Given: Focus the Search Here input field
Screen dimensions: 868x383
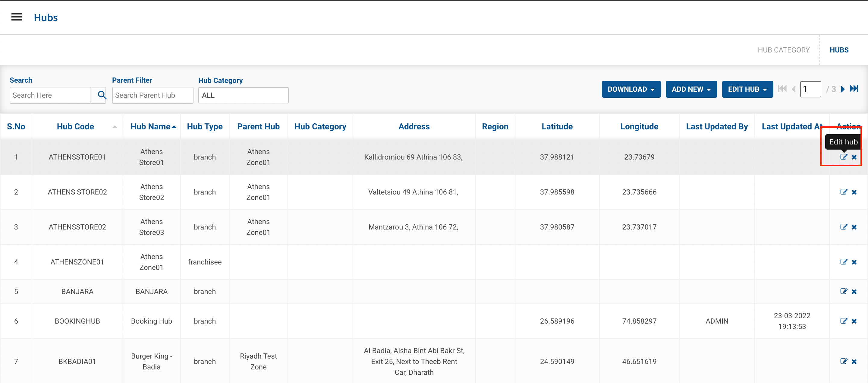Looking at the screenshot, I should pos(50,95).
